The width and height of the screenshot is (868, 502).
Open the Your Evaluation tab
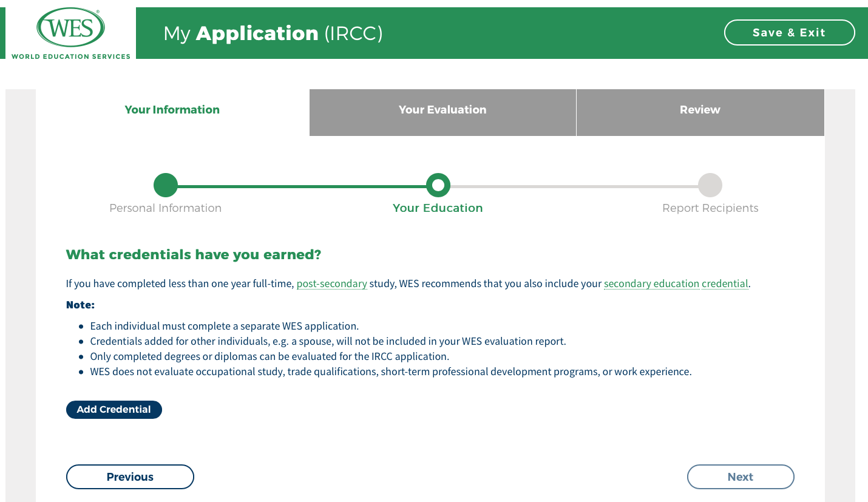point(442,110)
